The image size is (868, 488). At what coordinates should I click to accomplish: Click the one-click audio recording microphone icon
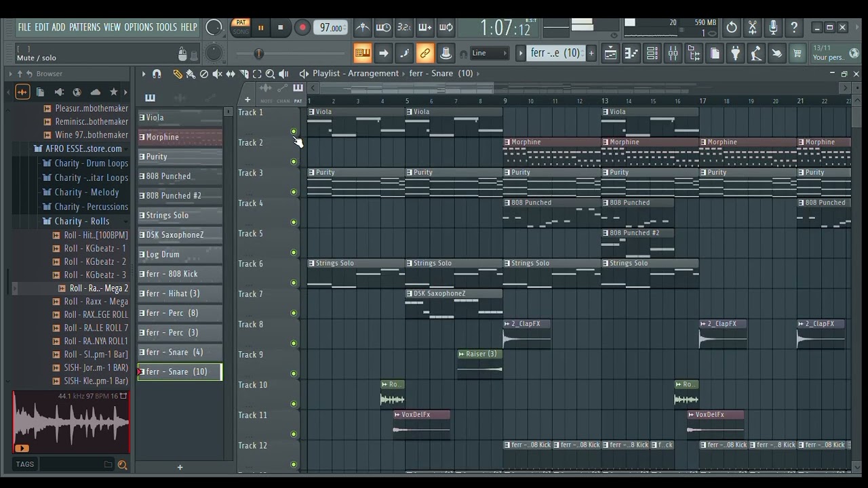(773, 28)
